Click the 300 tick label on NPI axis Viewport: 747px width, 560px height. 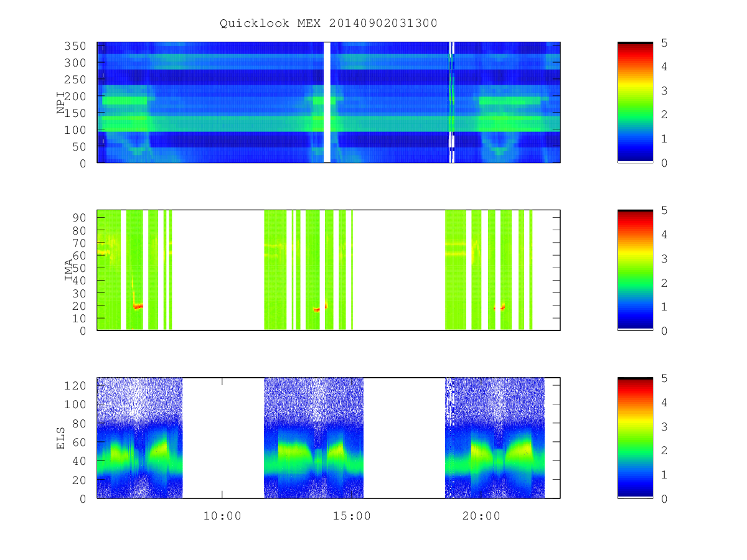tap(75, 63)
